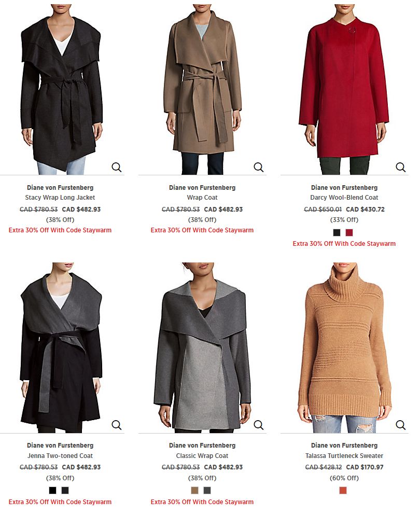Open Talassa Turtleneck Sweater product title
Viewport: 420px width, 514px height.
tap(344, 456)
